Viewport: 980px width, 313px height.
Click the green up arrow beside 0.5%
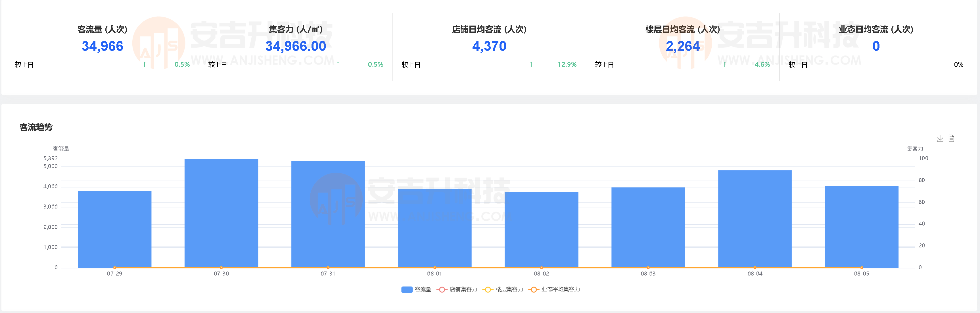pos(145,65)
